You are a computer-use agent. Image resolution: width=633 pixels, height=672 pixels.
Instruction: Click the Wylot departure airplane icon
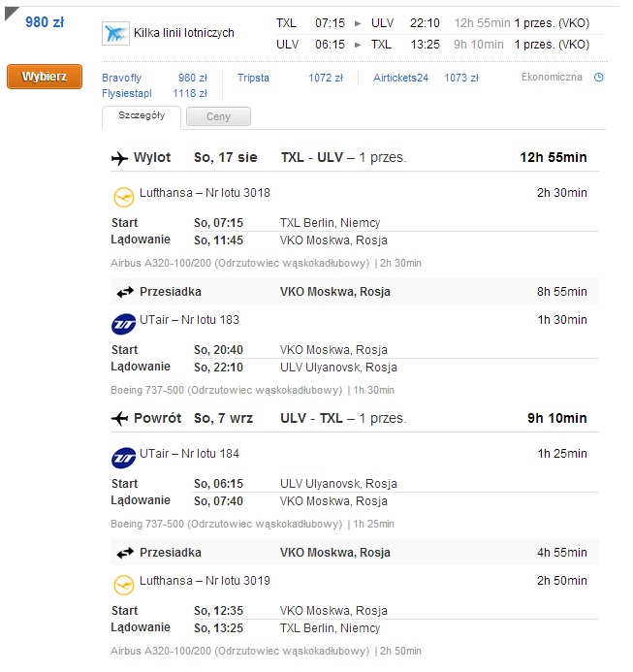119,158
